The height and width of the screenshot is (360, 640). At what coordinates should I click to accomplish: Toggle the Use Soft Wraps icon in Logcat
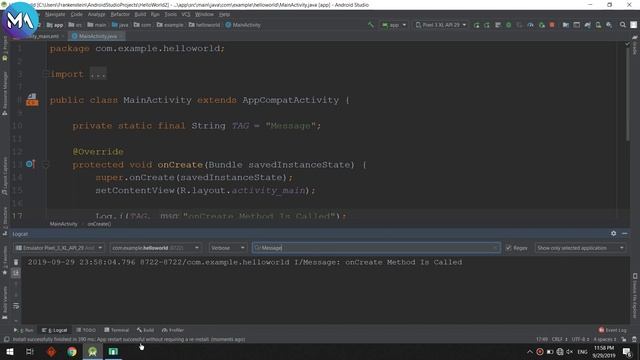16,306
